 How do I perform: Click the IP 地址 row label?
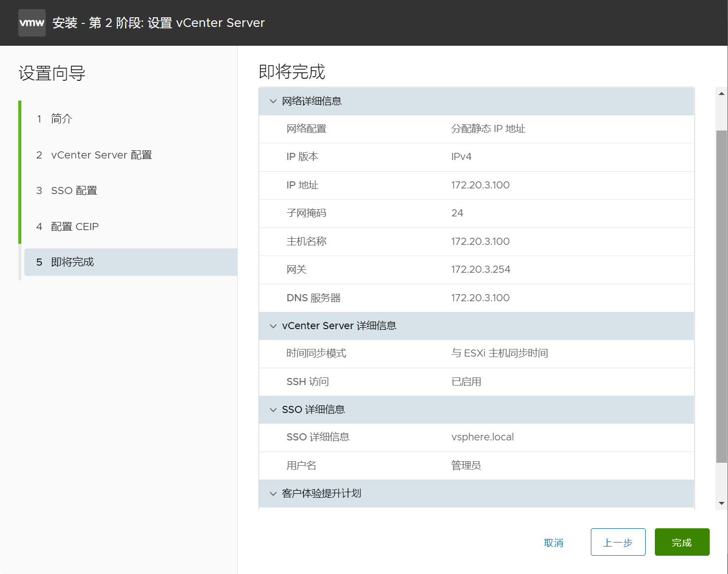click(302, 185)
